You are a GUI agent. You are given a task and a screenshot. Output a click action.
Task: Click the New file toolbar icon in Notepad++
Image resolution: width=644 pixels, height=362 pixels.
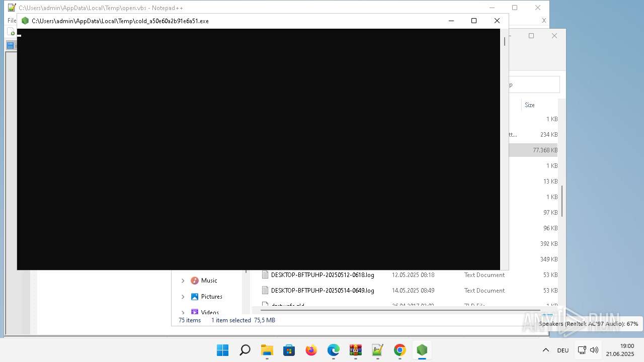coord(12,32)
